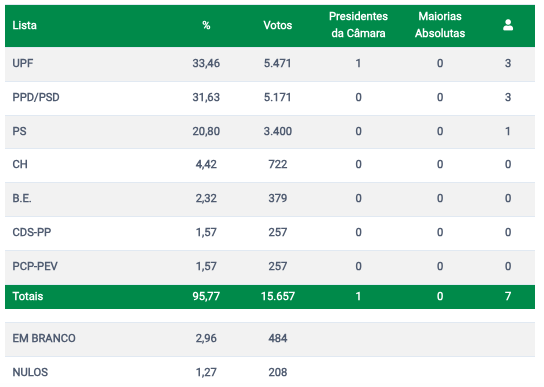The height and width of the screenshot is (387, 544).
Task: Select the PS party name
Action: click(19, 131)
